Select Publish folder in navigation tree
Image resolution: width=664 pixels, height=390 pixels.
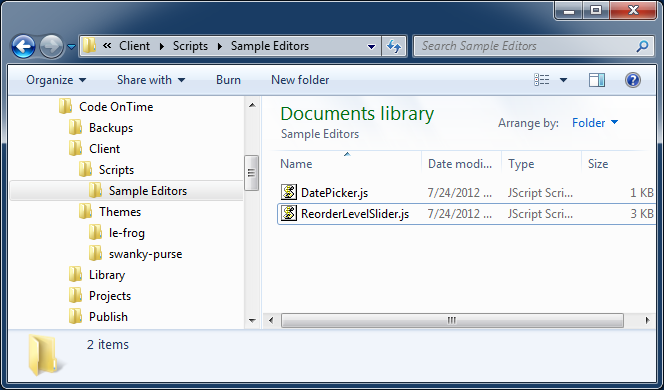pos(108,317)
